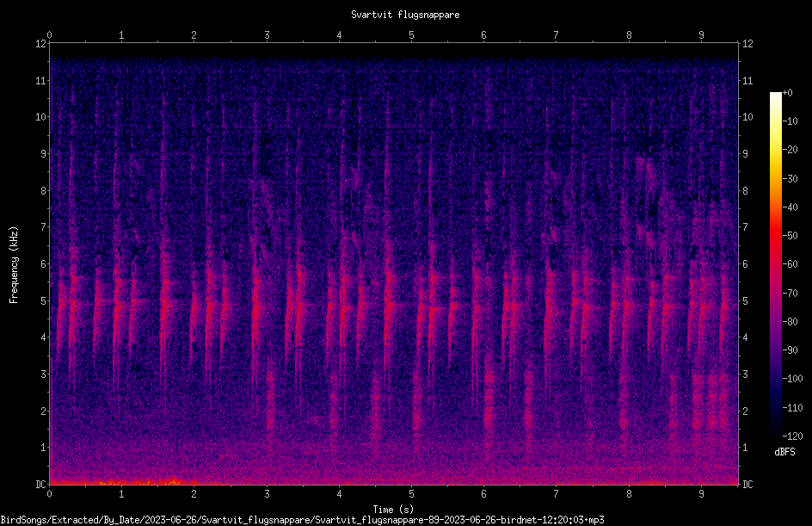This screenshot has width=812, height=526.
Task: Click 'DC' on the right frequency axis
Action: pyautogui.click(x=747, y=485)
